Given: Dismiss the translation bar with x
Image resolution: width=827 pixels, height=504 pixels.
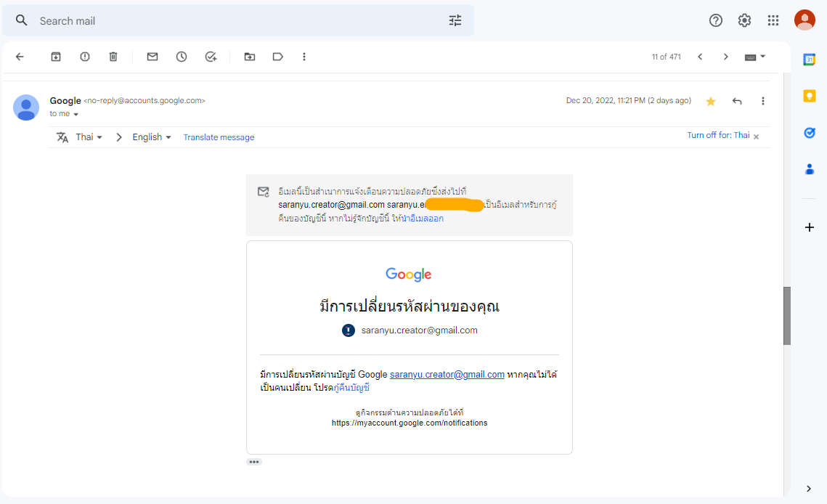Looking at the screenshot, I should [757, 137].
